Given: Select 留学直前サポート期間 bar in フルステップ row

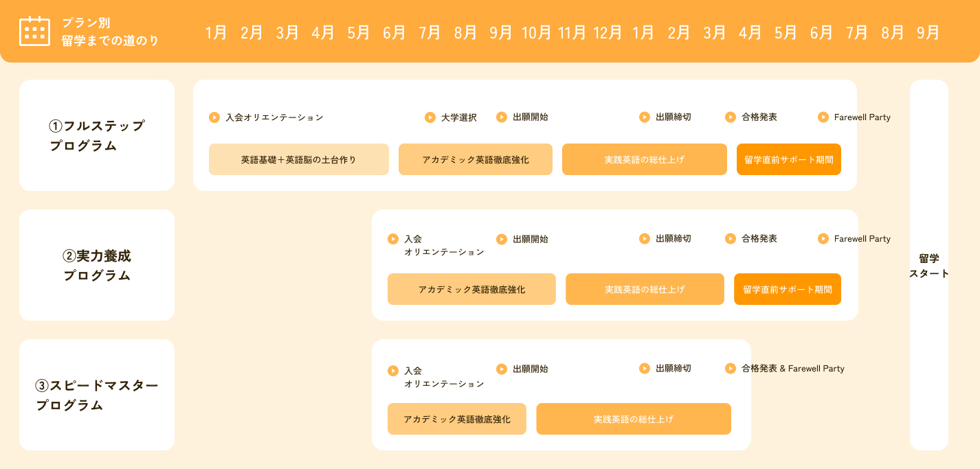Looking at the screenshot, I should click(x=789, y=159).
